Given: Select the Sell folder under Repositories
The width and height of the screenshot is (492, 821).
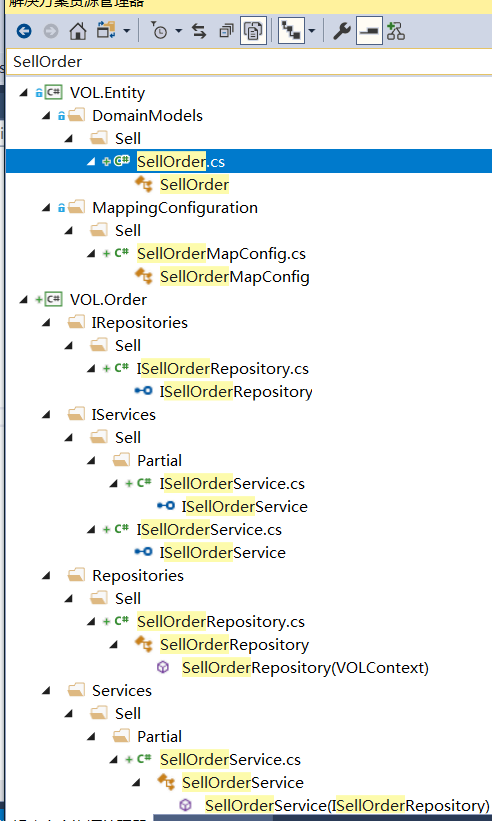Looking at the screenshot, I should coord(128,598).
